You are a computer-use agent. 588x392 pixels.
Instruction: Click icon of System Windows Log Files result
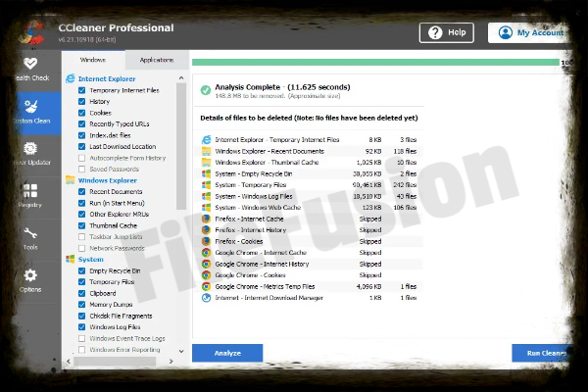pyautogui.click(x=206, y=196)
